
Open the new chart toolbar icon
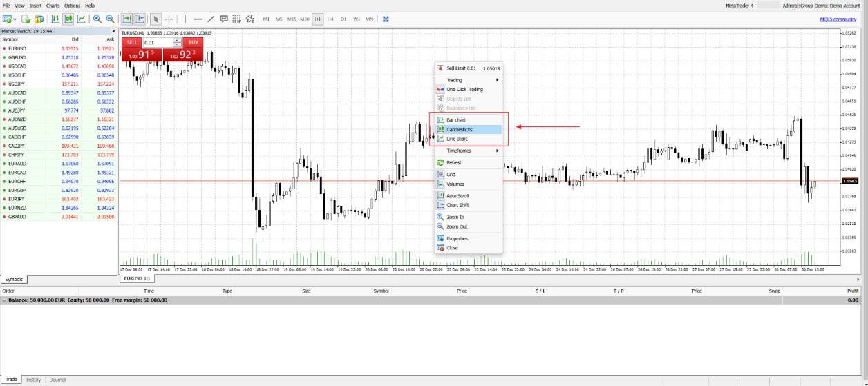[x=8, y=19]
